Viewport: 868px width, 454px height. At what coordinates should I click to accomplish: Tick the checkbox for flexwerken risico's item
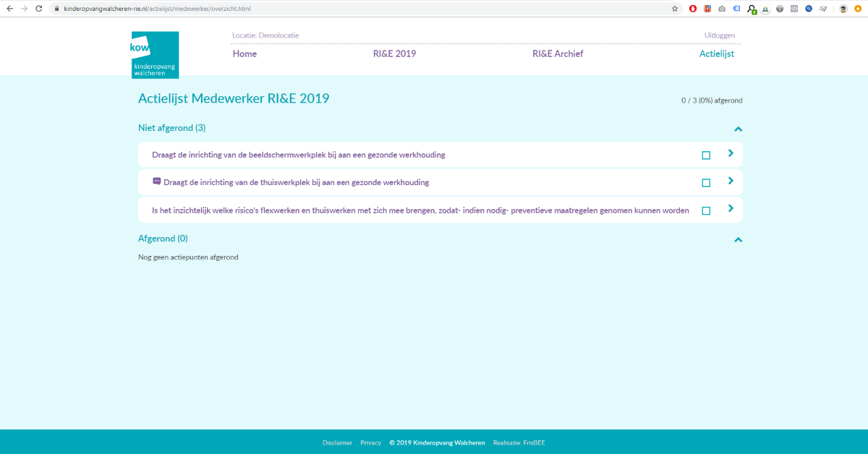(706, 211)
